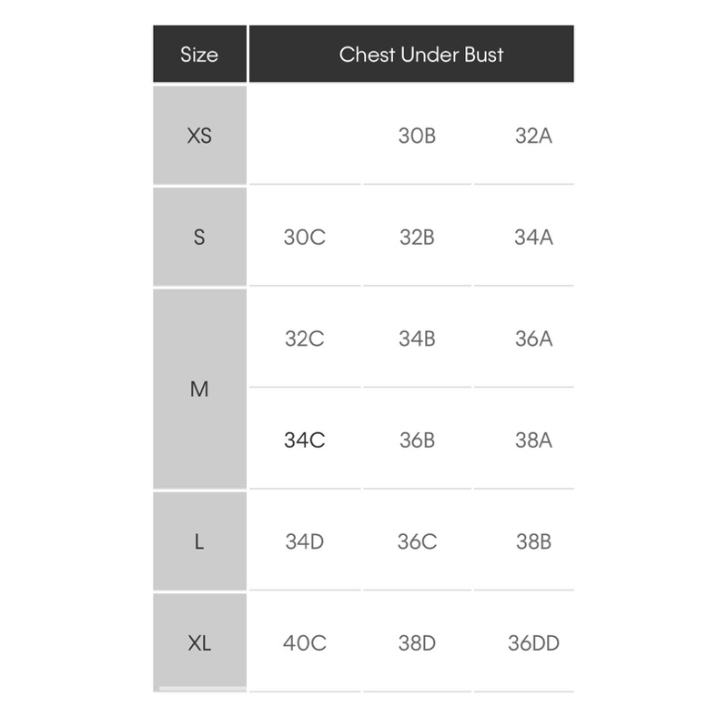This screenshot has height=728, width=728.
Task: Pick the 34A size cell
Action: tap(533, 238)
